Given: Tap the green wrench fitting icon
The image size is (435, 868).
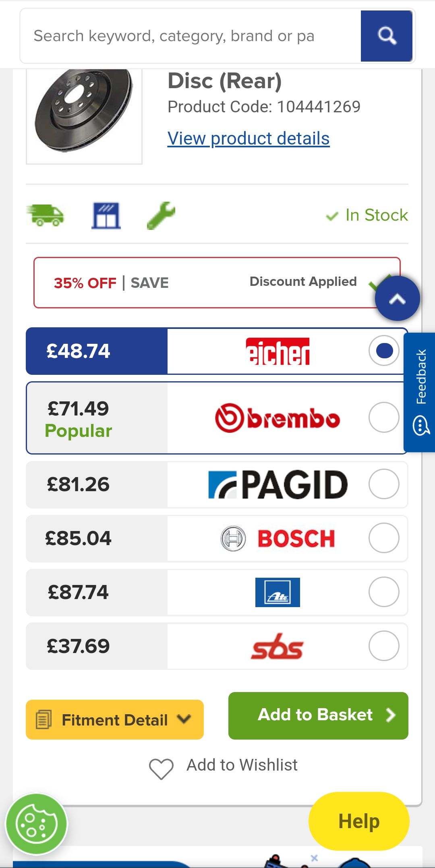Looking at the screenshot, I should pos(161,215).
